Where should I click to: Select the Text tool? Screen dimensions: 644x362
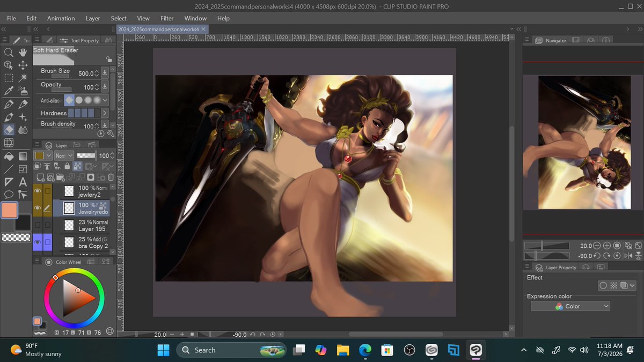point(23,182)
